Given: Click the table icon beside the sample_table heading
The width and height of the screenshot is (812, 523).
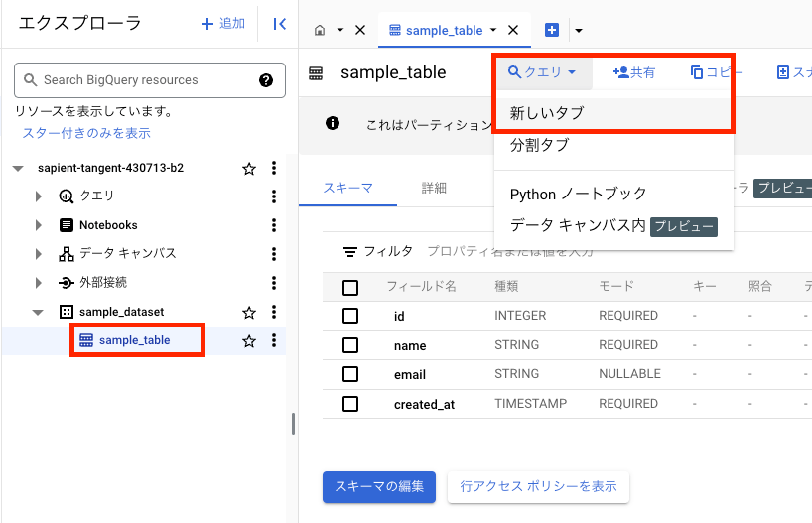Looking at the screenshot, I should (316, 73).
